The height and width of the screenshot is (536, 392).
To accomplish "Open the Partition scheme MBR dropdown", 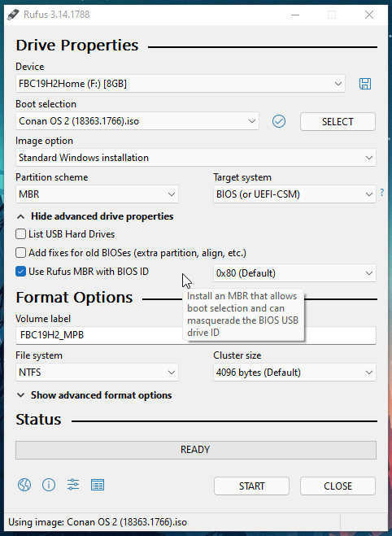I will (97, 194).
